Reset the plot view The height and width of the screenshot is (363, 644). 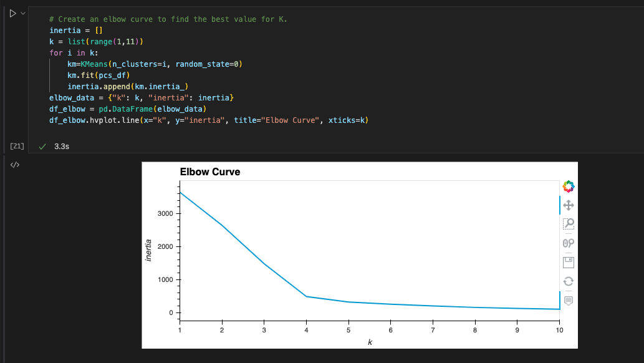(x=569, y=281)
